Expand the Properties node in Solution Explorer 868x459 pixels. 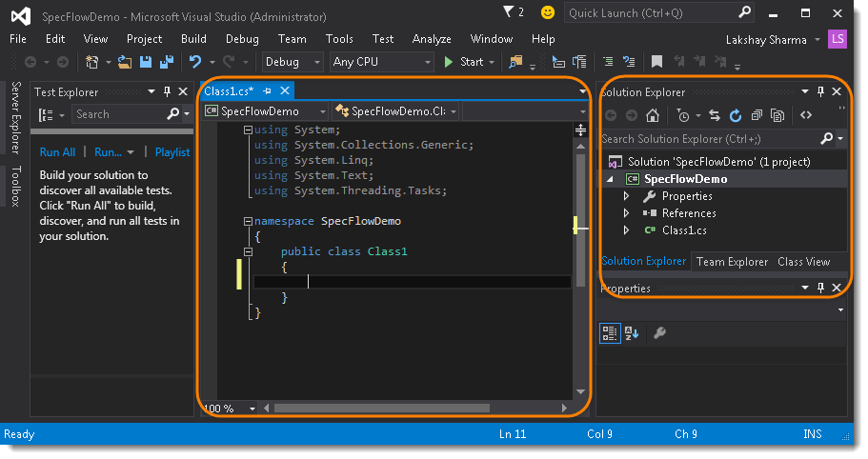click(x=626, y=196)
